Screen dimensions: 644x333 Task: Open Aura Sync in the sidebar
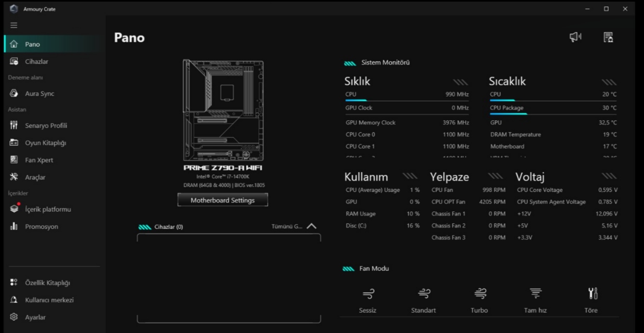(54, 93)
